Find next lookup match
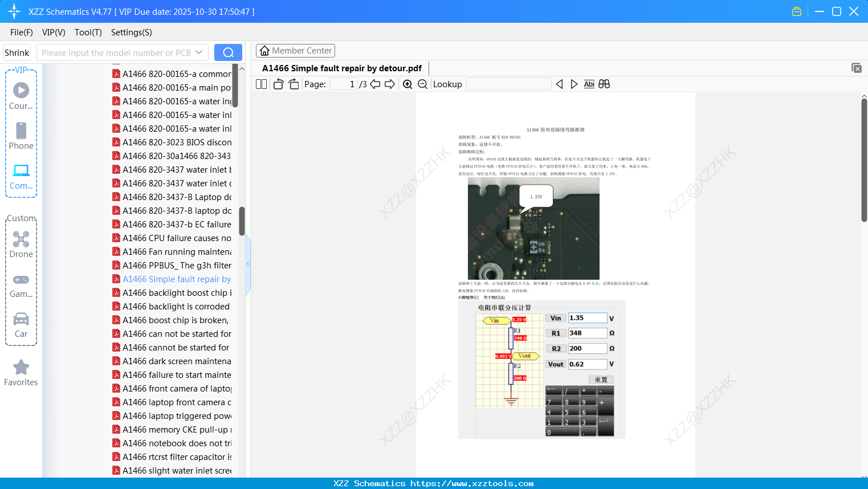Image resolution: width=868 pixels, height=489 pixels. coord(574,84)
